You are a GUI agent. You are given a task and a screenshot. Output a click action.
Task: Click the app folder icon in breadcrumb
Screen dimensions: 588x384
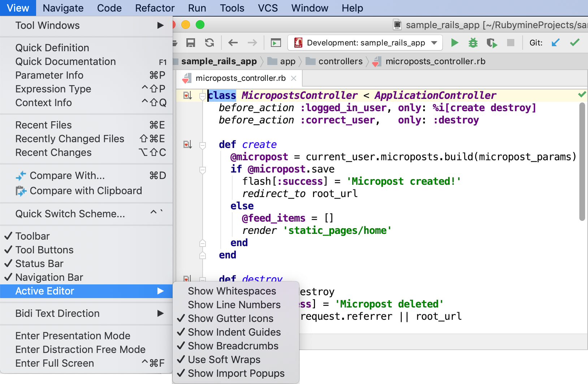[x=272, y=61]
